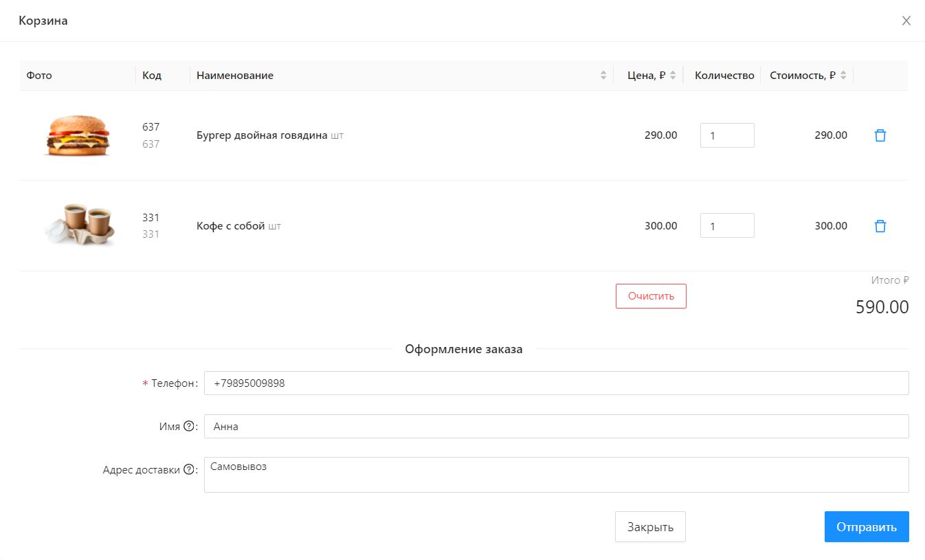This screenshot has height=560, width=925.
Task: Click into the Имя field containing Анна
Action: [x=556, y=427]
